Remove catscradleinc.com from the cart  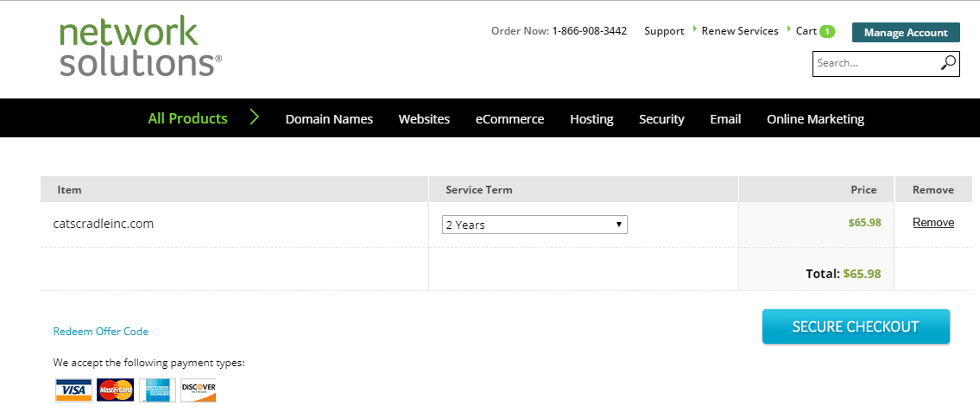click(933, 223)
